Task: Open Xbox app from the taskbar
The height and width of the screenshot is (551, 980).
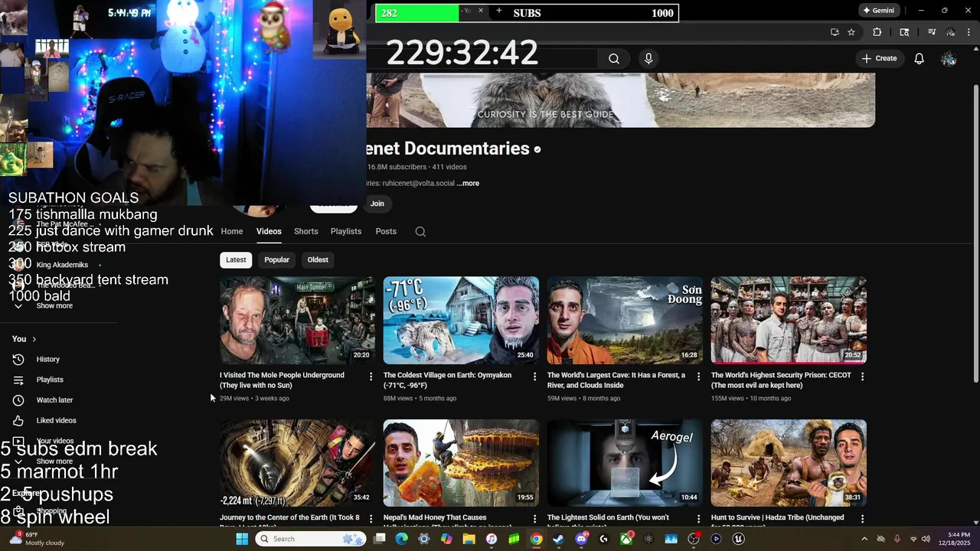Action: click(626, 539)
